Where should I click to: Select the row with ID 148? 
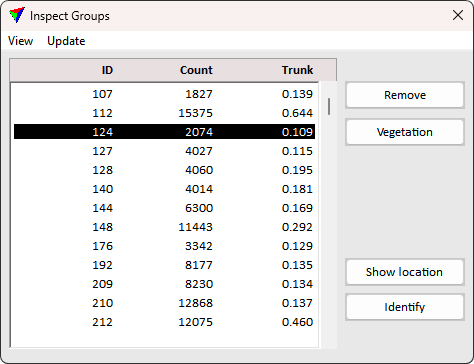pos(164,227)
